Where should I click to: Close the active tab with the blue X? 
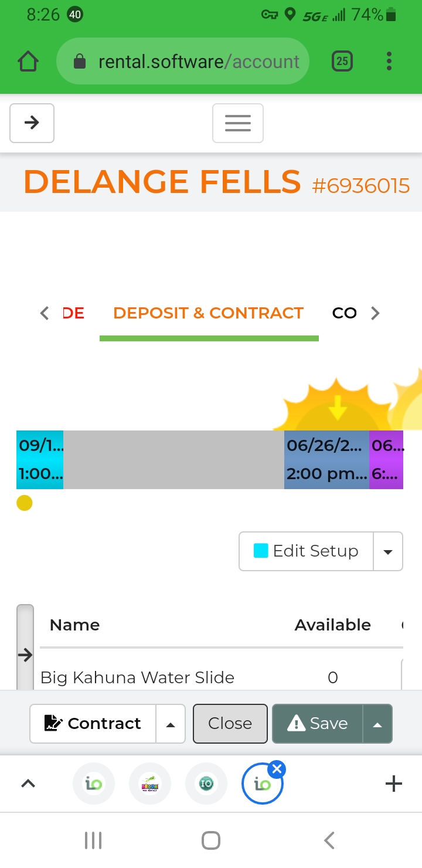278,769
